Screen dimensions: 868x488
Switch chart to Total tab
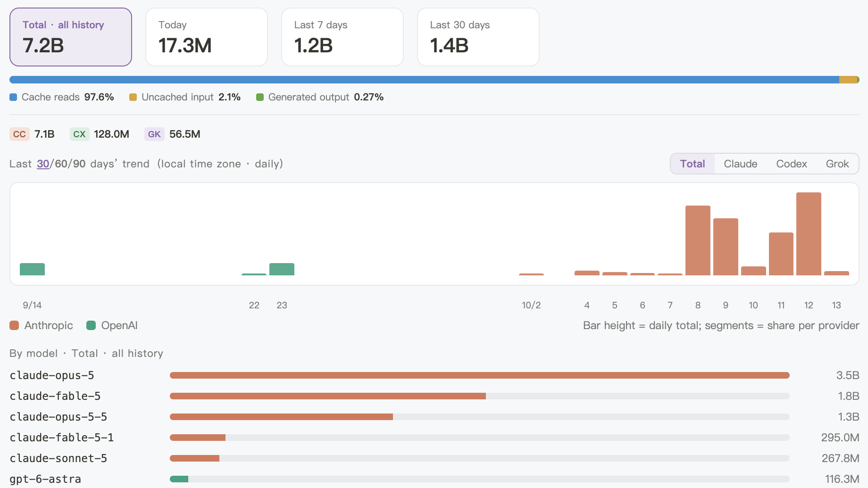(x=693, y=164)
